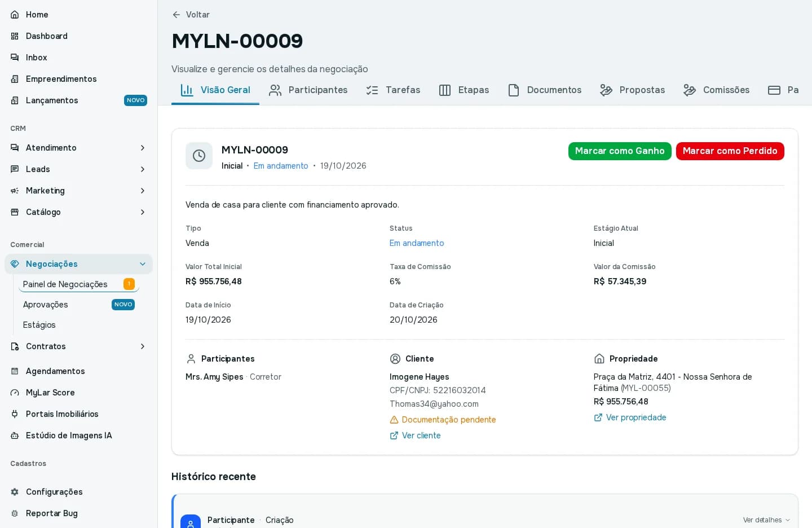This screenshot has height=528, width=812.
Task: Collapse the Negociações section chevron
Action: (x=143, y=264)
